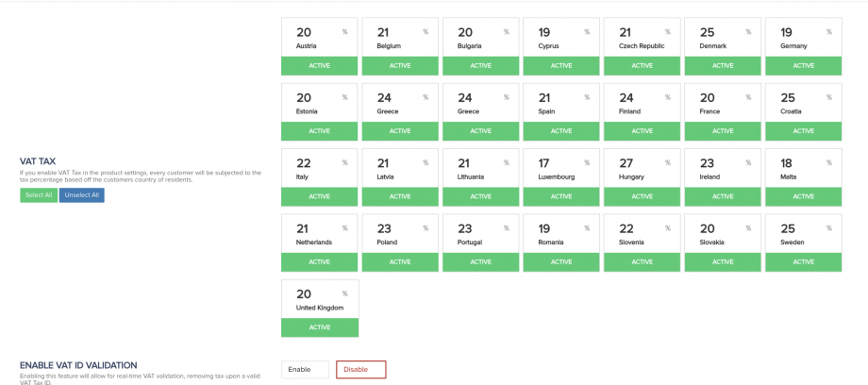Click France's tax rate value
This screenshot has width=868, height=385.
(x=707, y=97)
